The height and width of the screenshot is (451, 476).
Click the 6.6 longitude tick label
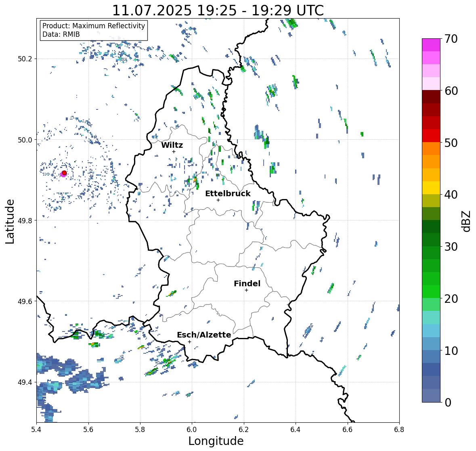tap(348, 429)
